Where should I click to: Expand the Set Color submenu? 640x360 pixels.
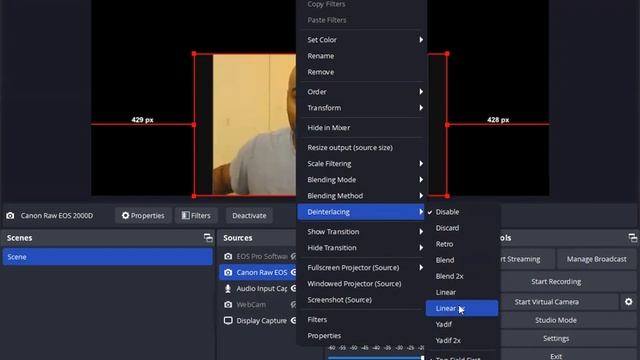point(361,40)
